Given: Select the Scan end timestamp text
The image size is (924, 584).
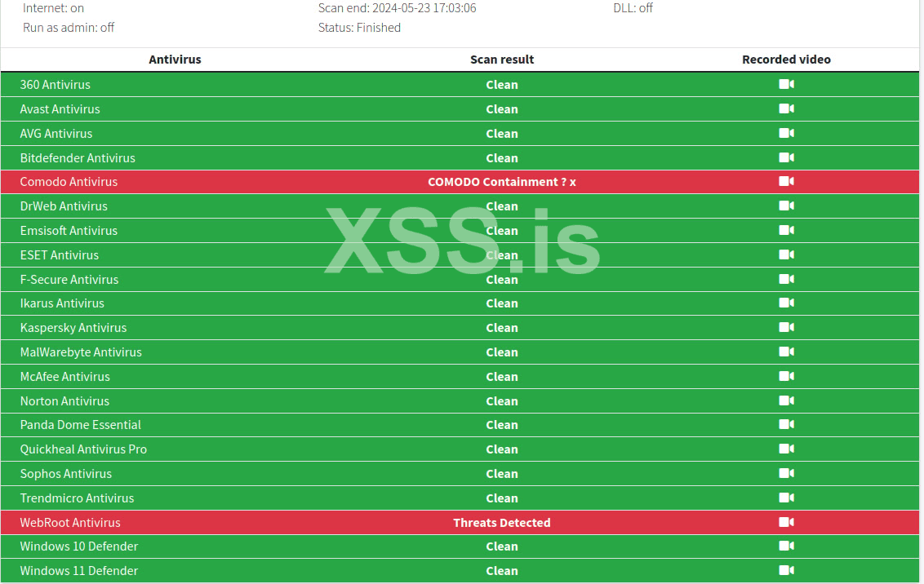Looking at the screenshot, I should pyautogui.click(x=398, y=8).
